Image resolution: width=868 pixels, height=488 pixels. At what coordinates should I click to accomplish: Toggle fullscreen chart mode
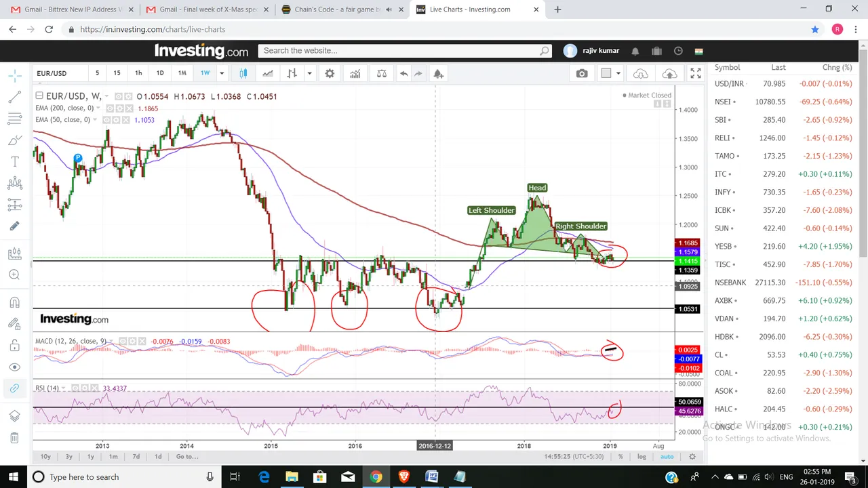[x=696, y=73]
